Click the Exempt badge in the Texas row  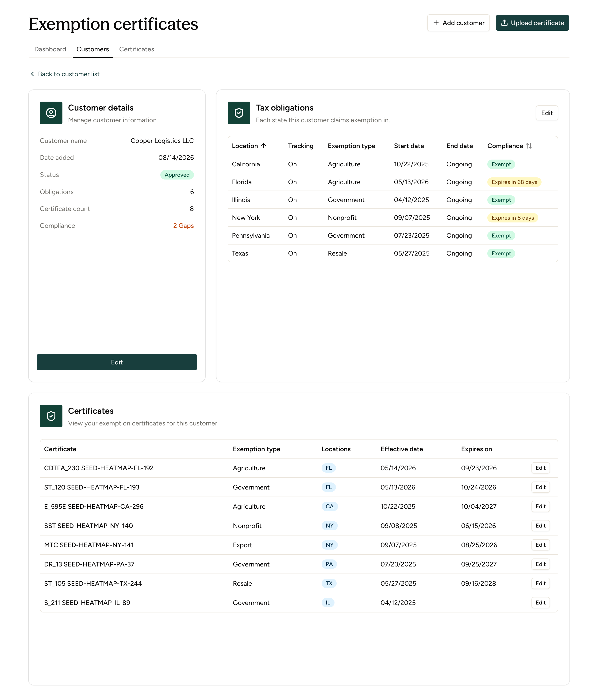(x=501, y=254)
